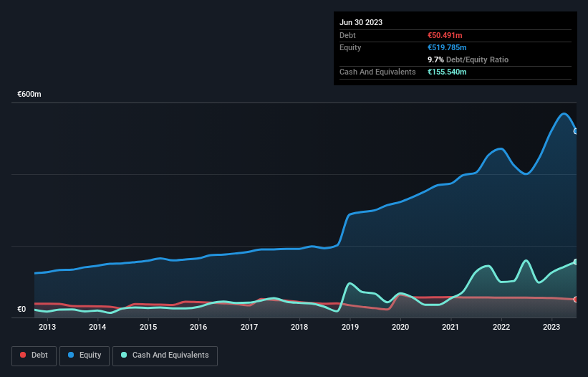Click the 2019 x-axis label
Viewport: 588px width, 377px height.
350,327
